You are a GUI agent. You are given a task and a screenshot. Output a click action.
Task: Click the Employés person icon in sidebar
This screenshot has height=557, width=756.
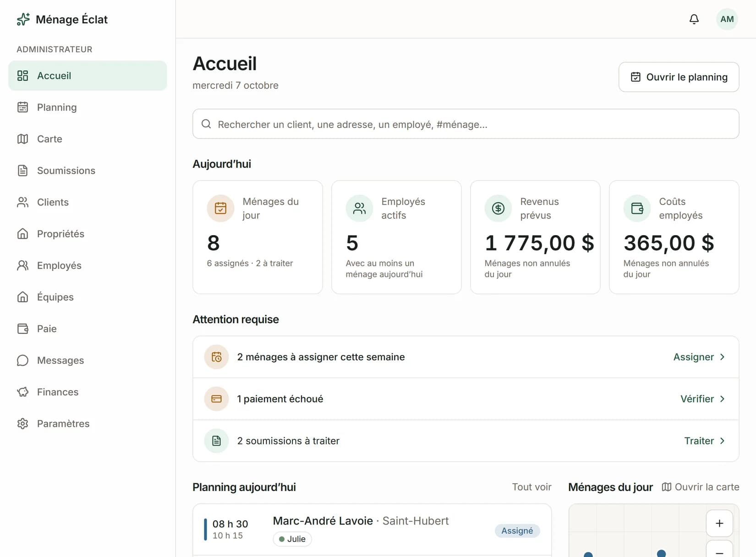pyautogui.click(x=23, y=265)
